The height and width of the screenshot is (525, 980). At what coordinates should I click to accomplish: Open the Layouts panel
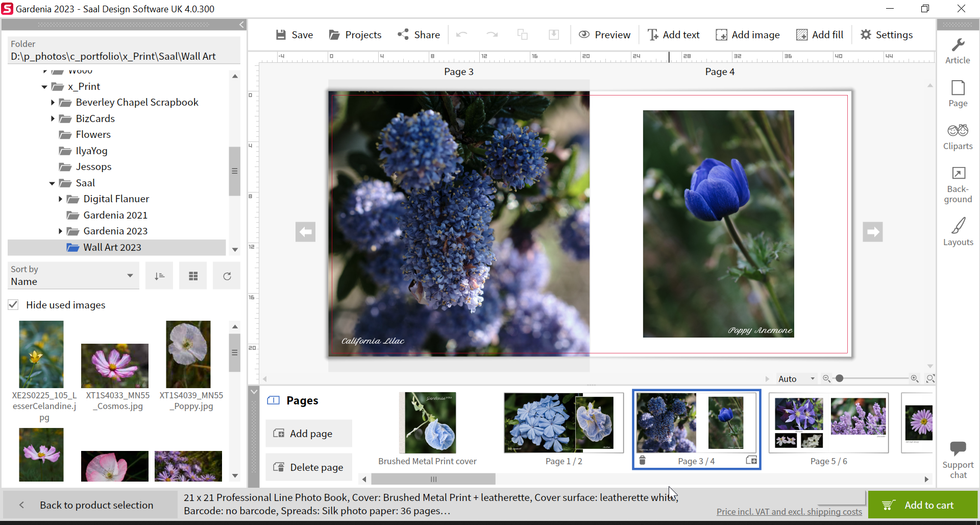[x=958, y=231]
